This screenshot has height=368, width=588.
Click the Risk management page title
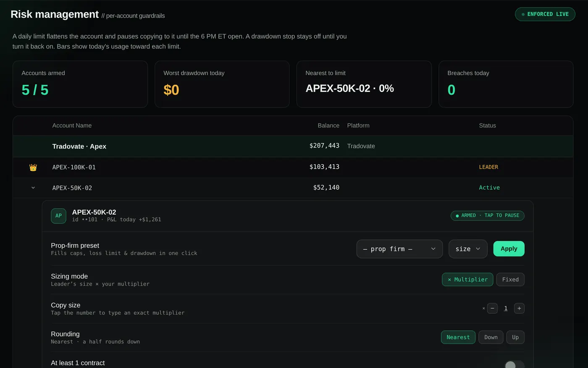[x=55, y=14]
